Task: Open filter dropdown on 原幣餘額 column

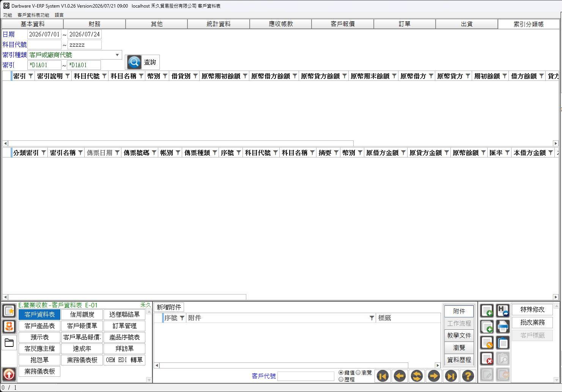Action: pyautogui.click(x=483, y=153)
